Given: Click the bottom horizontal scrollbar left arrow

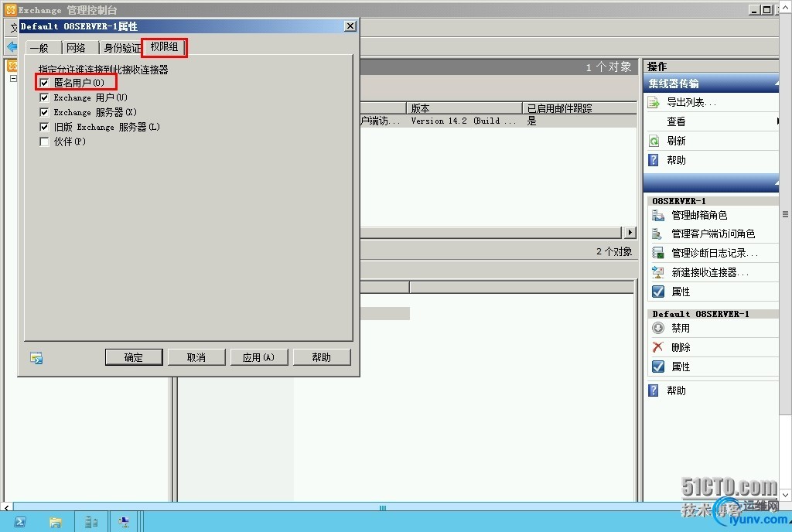Looking at the screenshot, I should coord(6,506).
